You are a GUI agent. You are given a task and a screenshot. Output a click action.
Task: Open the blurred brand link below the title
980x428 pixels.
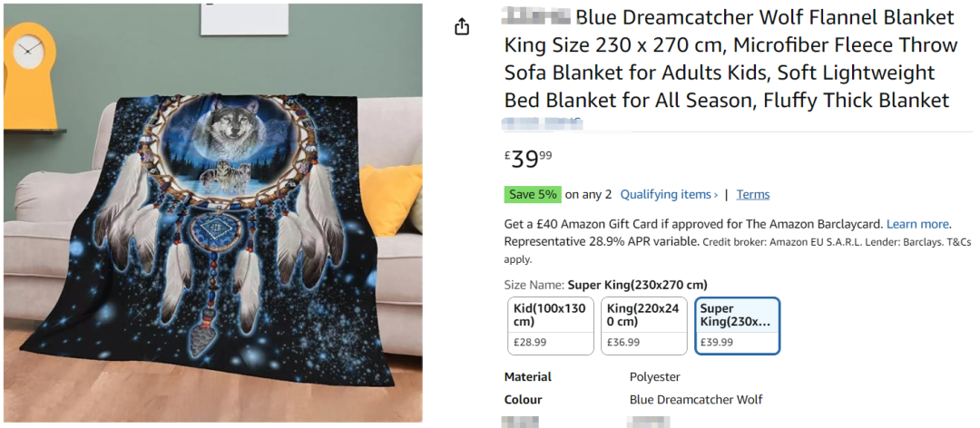coord(542,122)
